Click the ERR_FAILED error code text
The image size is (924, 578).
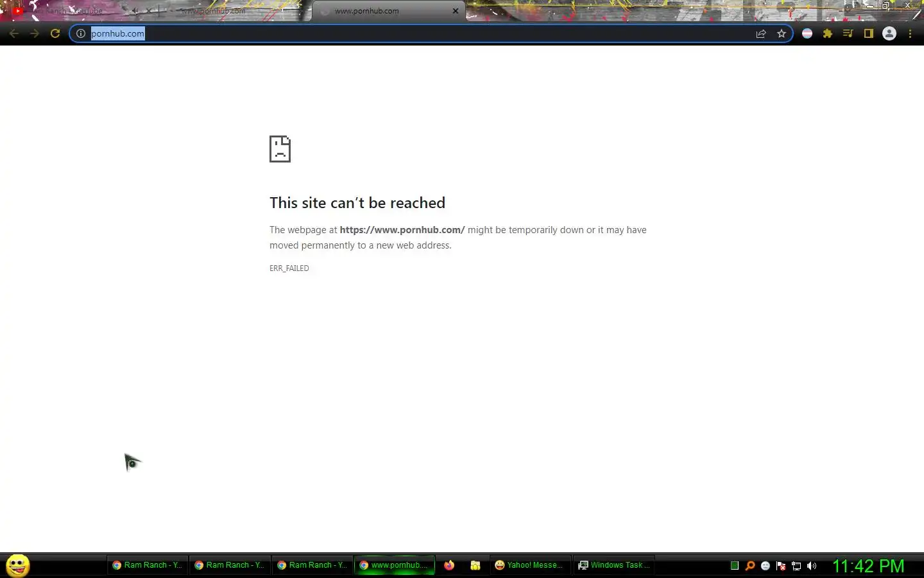(289, 268)
